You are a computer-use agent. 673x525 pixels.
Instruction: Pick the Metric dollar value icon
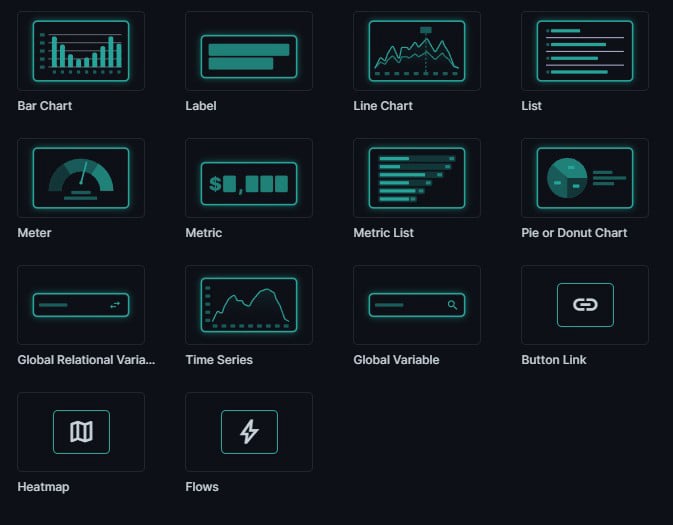[x=249, y=178]
